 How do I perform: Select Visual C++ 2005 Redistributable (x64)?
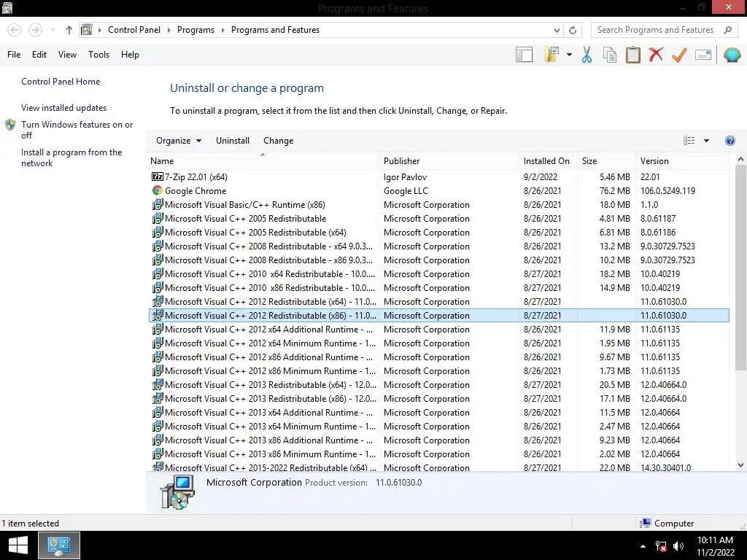(x=438, y=233)
